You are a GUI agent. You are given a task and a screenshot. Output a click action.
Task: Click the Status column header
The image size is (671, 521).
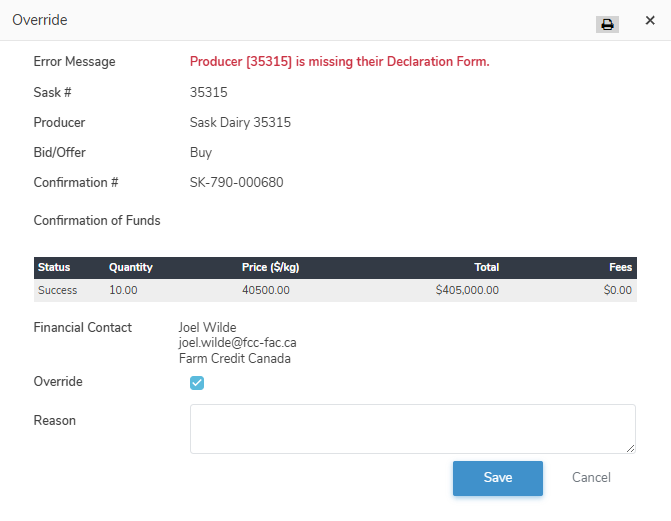click(54, 268)
